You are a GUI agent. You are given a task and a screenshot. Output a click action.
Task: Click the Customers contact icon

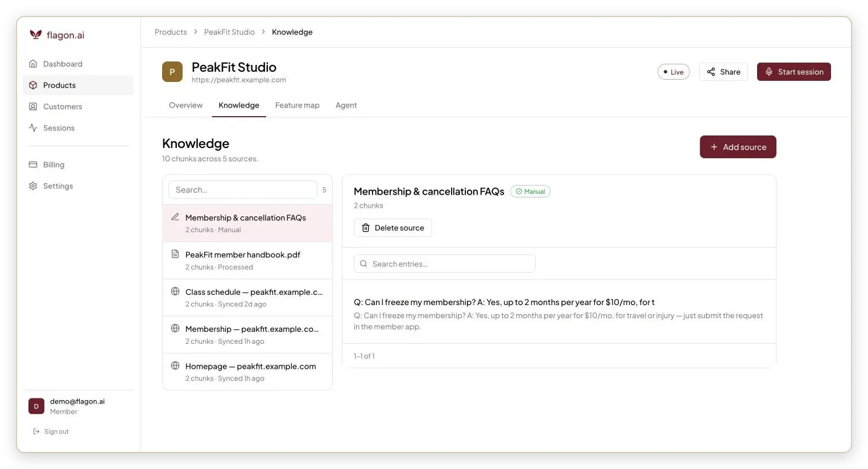click(x=33, y=106)
